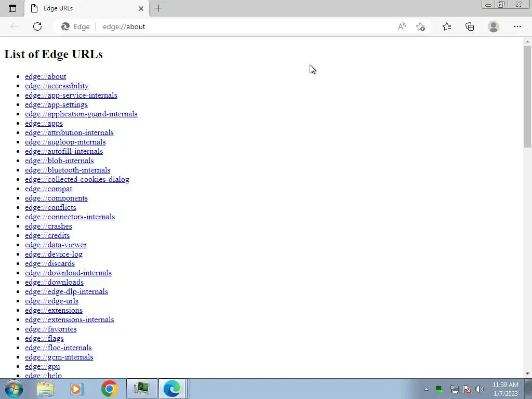Screen dimensions: 532x399
Task: Open the edge://app-service-internals link
Action: (71, 96)
